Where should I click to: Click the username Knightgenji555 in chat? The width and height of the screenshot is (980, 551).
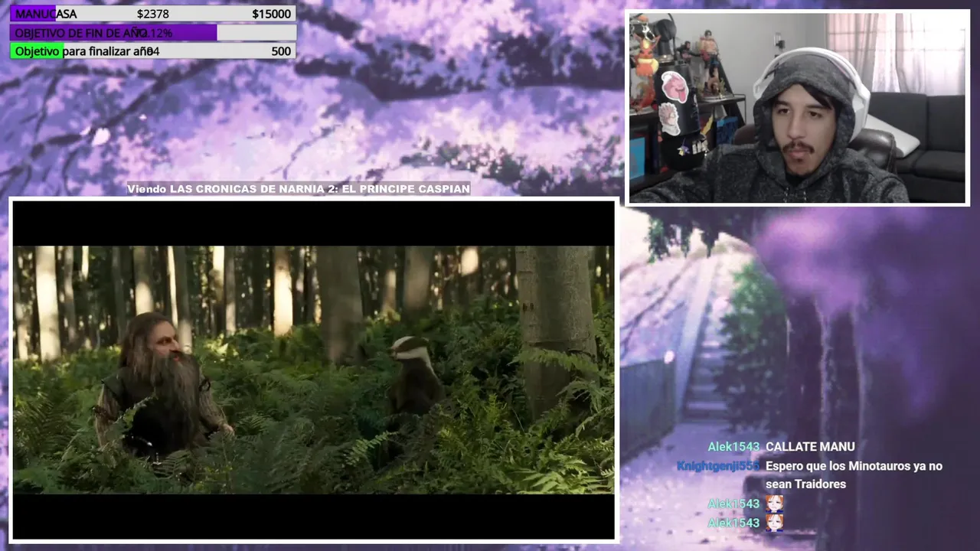(x=718, y=466)
